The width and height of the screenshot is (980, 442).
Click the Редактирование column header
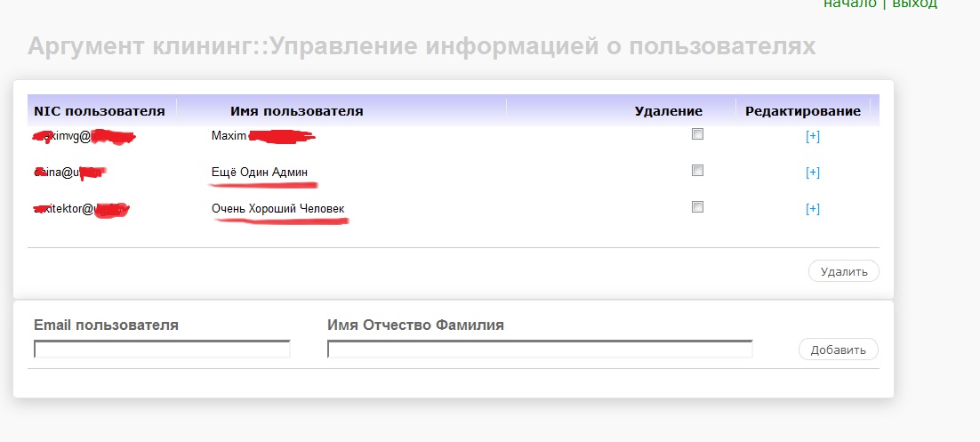pyautogui.click(x=802, y=111)
